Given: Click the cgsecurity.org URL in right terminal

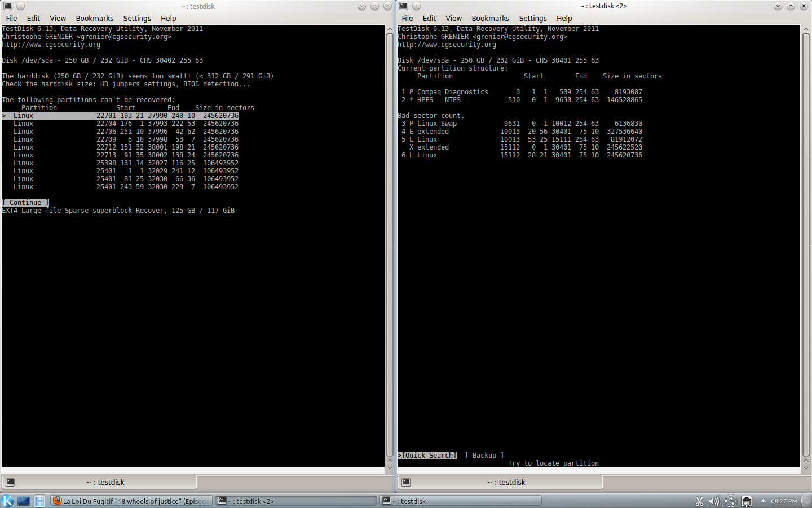Looking at the screenshot, I should tap(447, 44).
